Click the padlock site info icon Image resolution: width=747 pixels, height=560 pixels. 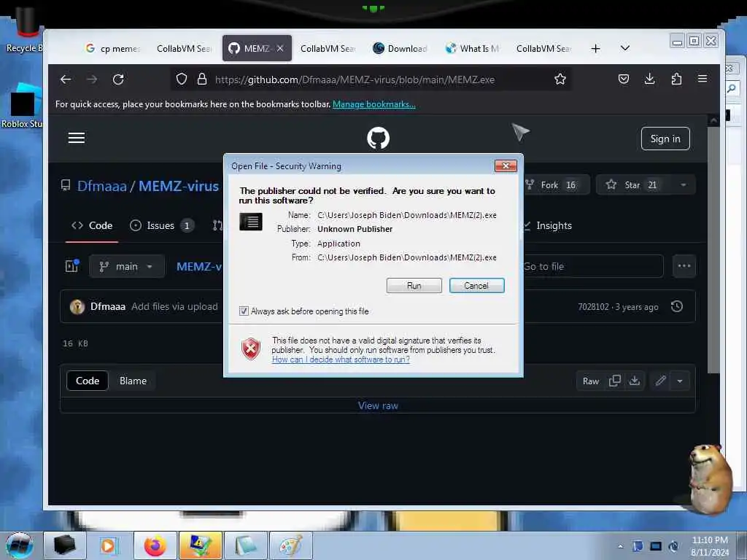(202, 79)
